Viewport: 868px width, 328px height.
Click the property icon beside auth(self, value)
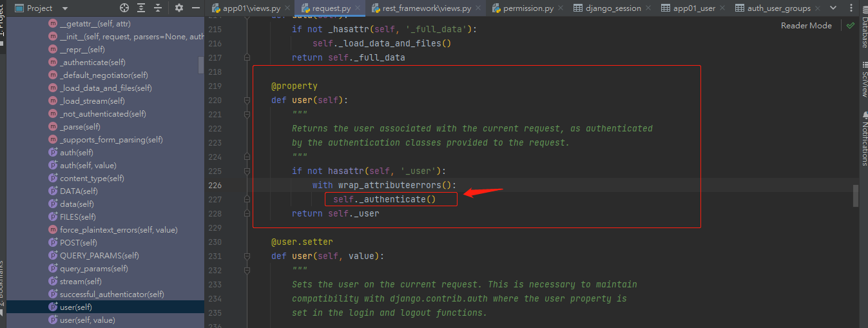[x=53, y=165]
